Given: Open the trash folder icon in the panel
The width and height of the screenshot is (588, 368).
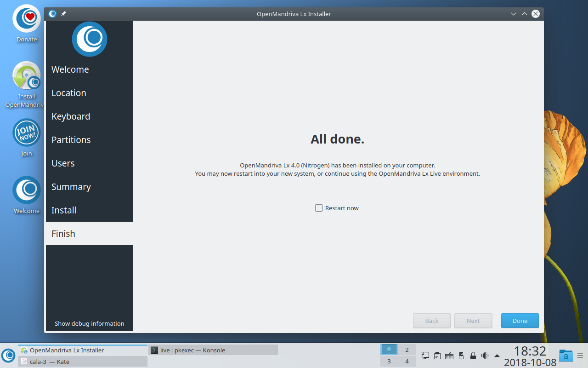Looking at the screenshot, I should tap(566, 356).
